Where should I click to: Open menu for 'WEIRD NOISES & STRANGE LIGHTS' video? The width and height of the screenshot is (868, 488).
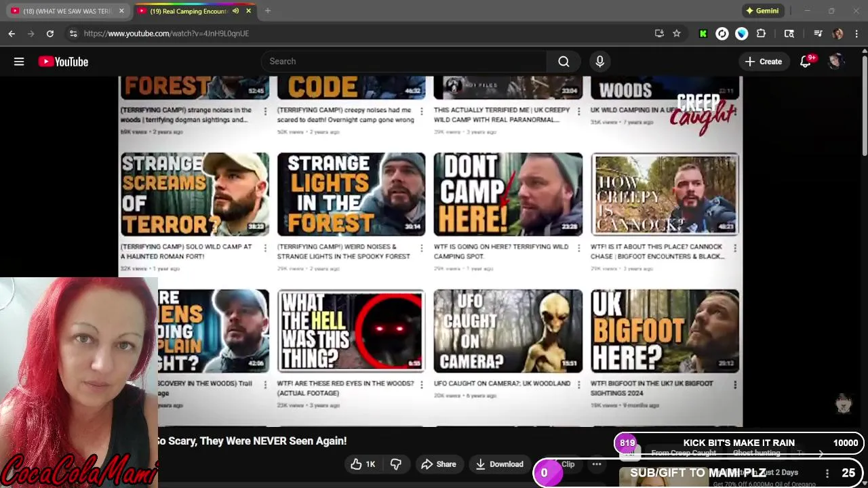tap(422, 248)
